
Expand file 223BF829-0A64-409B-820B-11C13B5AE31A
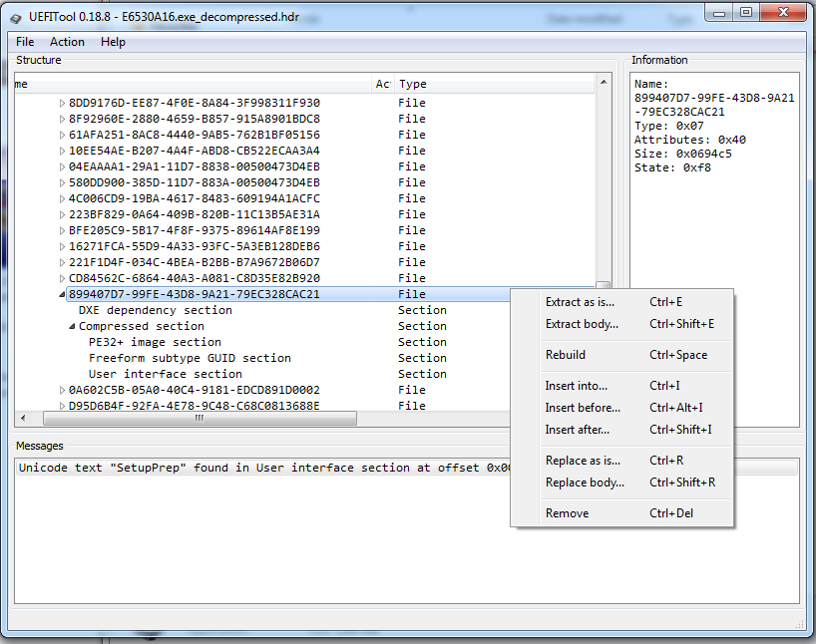coord(62,215)
